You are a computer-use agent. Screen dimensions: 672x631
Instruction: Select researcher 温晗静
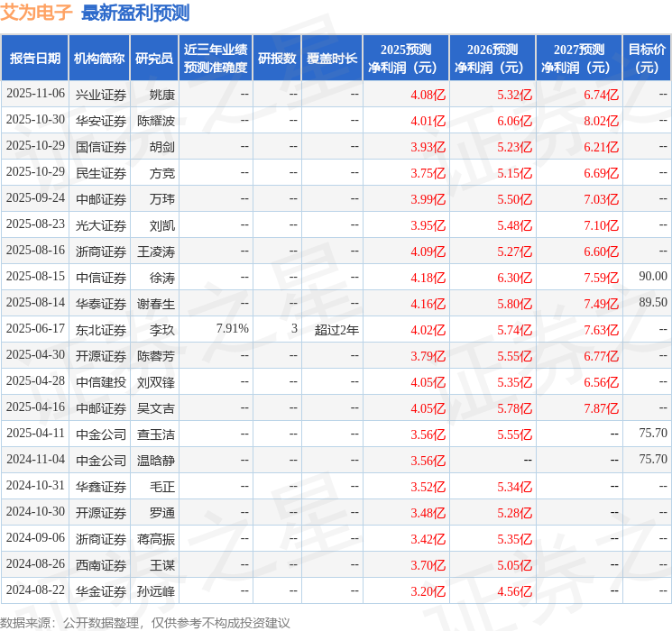(156, 461)
